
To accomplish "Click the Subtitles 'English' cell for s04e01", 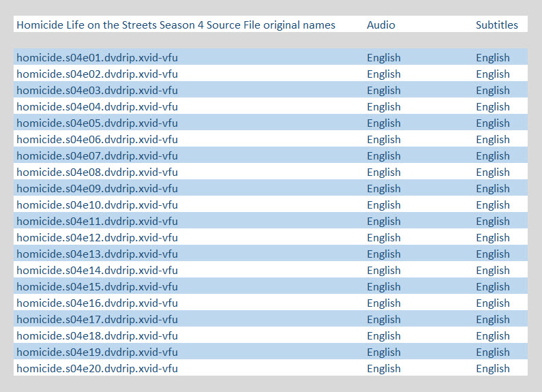I will [x=492, y=57].
